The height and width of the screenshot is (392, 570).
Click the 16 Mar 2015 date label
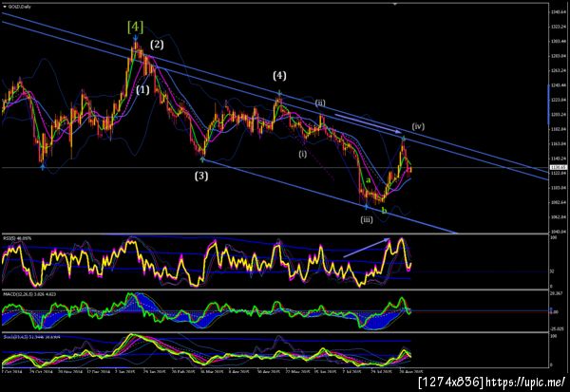212,372
